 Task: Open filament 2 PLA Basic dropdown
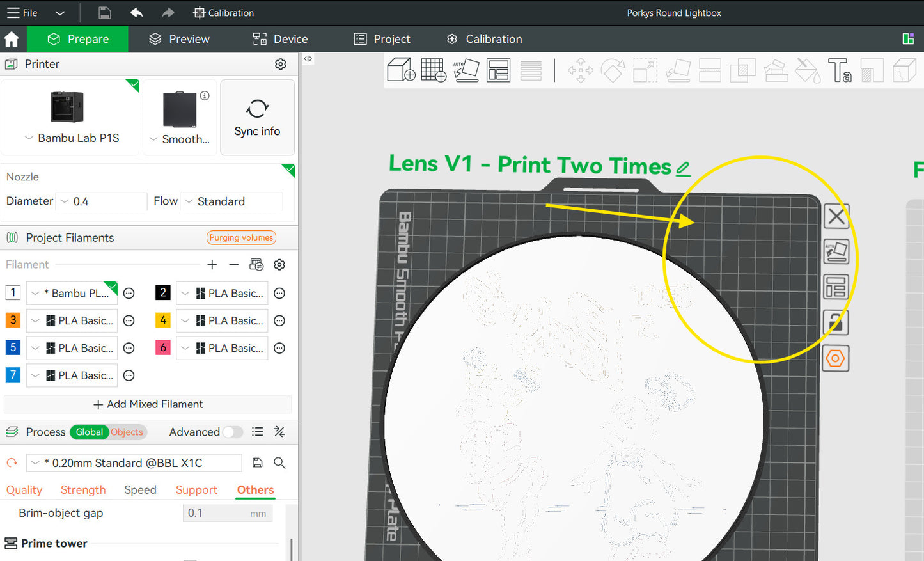point(223,293)
